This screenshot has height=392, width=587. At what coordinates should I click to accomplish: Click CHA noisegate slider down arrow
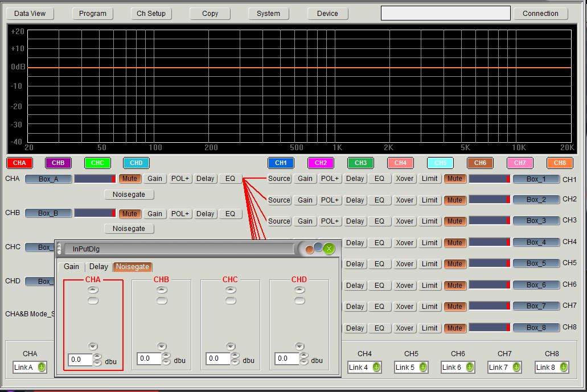point(93,346)
